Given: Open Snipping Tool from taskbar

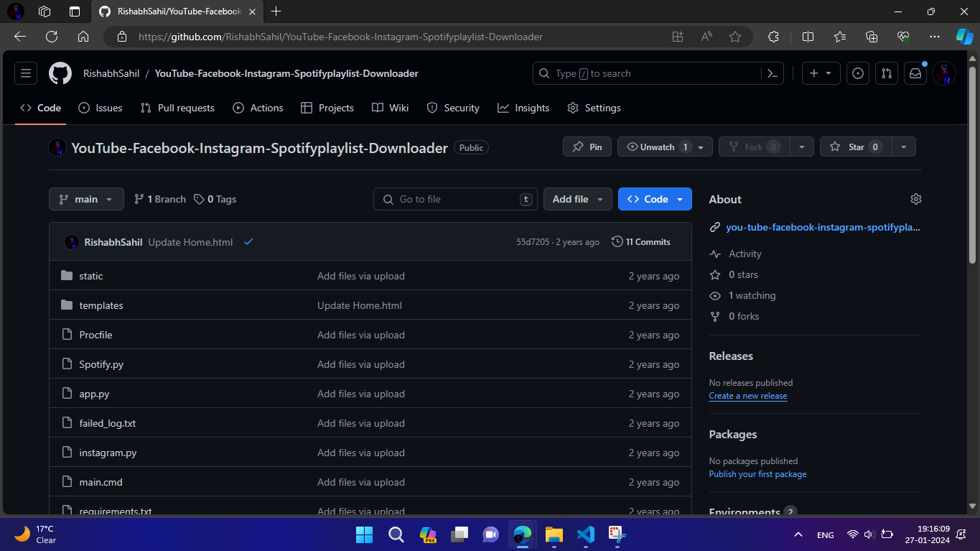Looking at the screenshot, I should pos(617,534).
